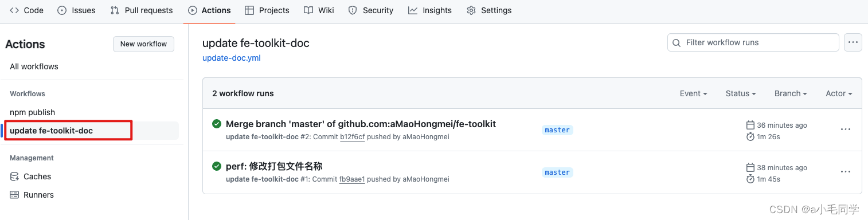Screen dimensions: 868x220
Task: Switch to the Issues tab
Action: (76, 10)
